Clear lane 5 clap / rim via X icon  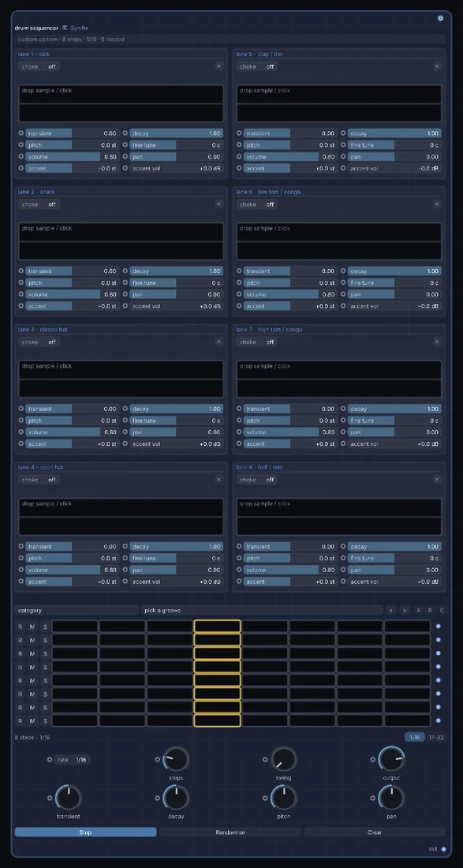[x=437, y=66]
